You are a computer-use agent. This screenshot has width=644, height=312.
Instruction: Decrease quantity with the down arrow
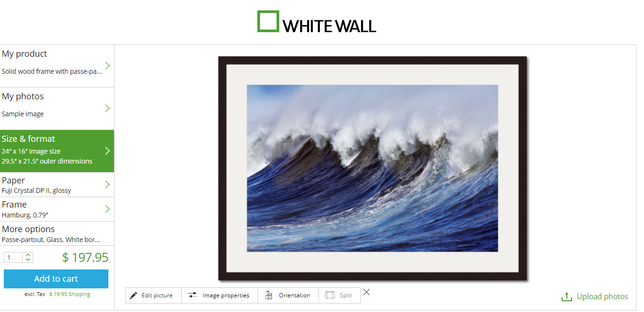click(28, 260)
